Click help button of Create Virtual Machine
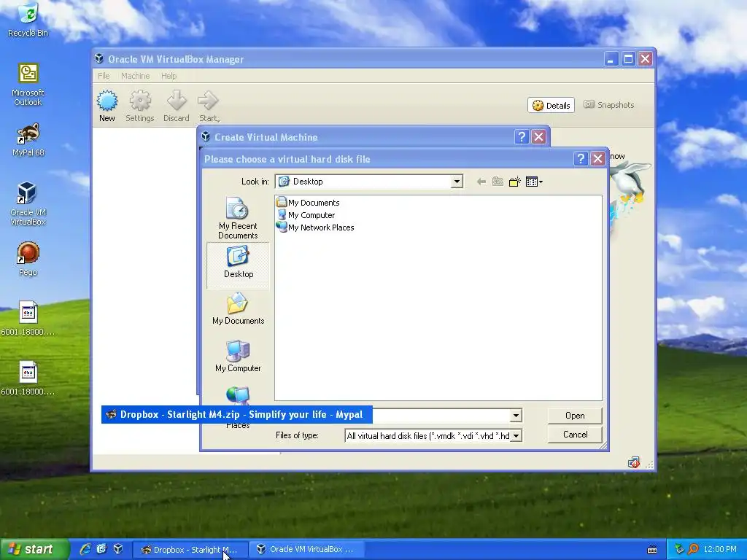Image resolution: width=747 pixels, height=560 pixels. 521,136
